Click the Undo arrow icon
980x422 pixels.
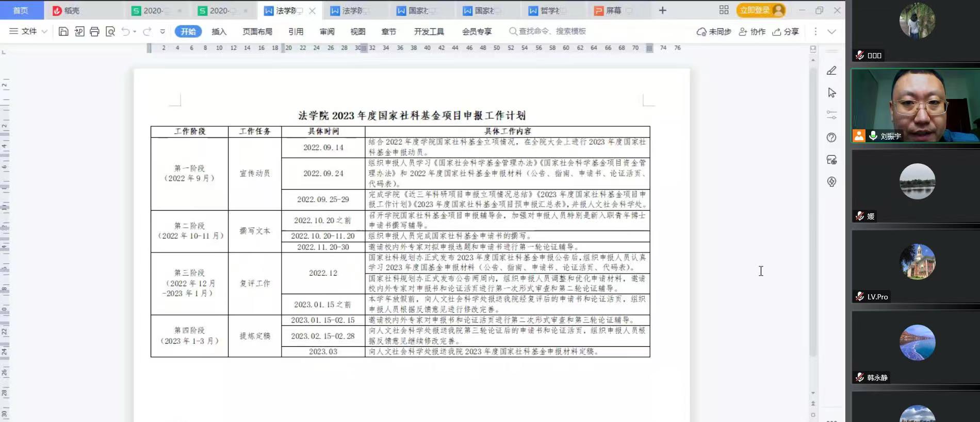[125, 31]
